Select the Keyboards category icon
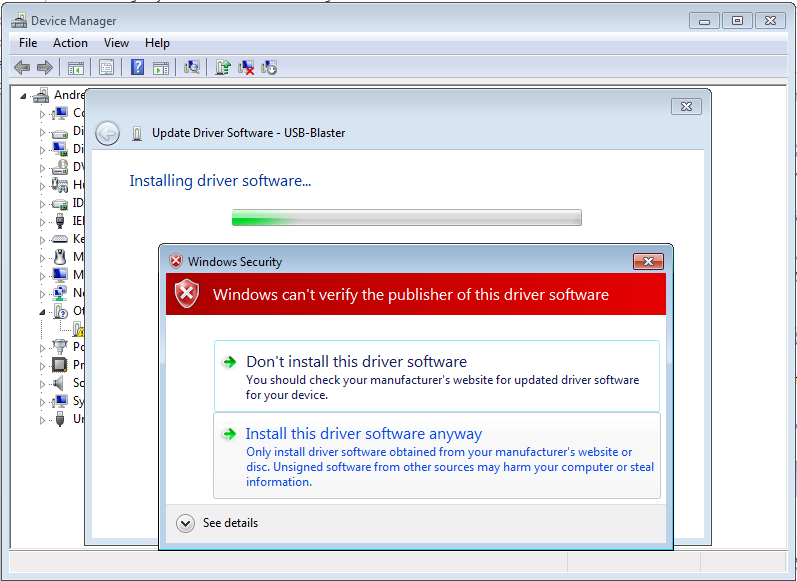This screenshot has width=797, height=581. pos(59,239)
